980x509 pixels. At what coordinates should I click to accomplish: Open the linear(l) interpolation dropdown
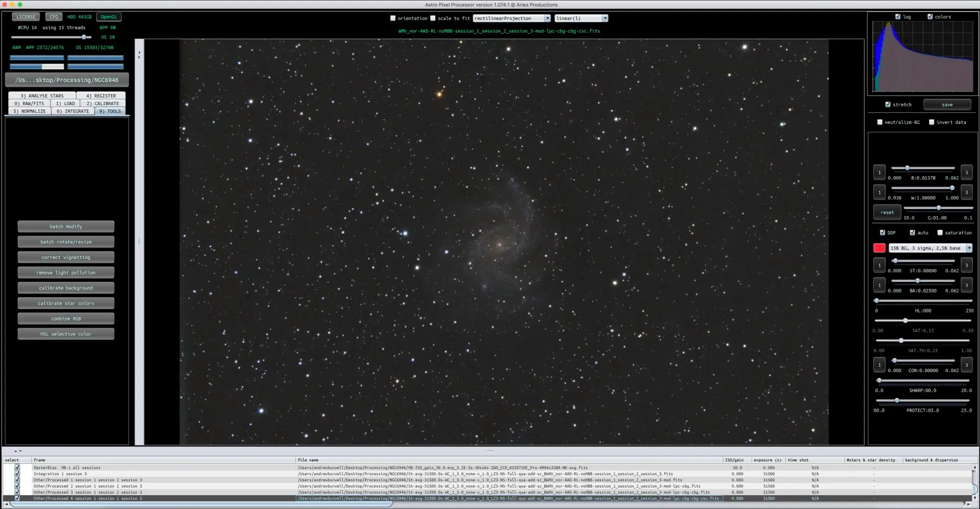581,19
